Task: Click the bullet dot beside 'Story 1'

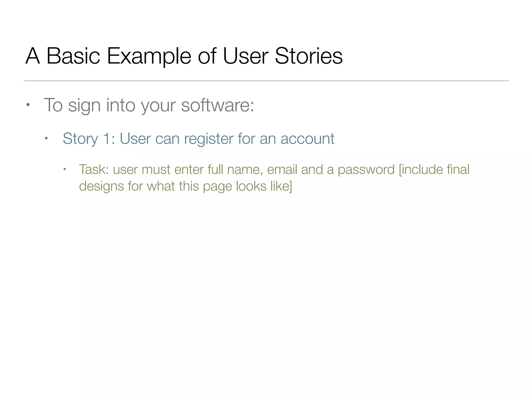Action: (46, 138)
